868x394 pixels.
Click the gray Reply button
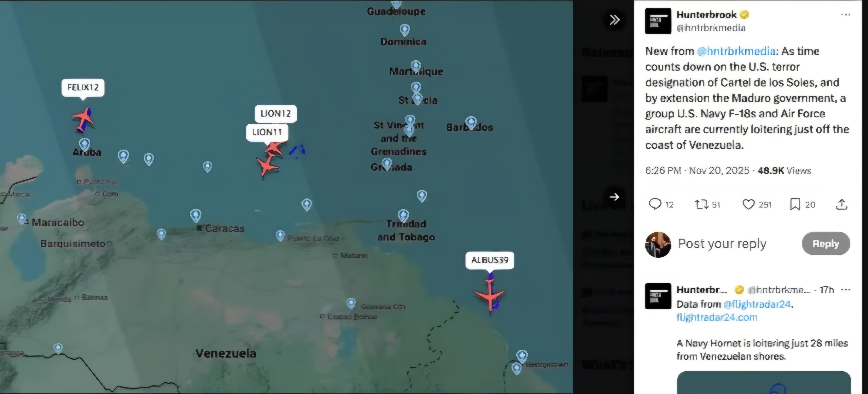click(826, 243)
